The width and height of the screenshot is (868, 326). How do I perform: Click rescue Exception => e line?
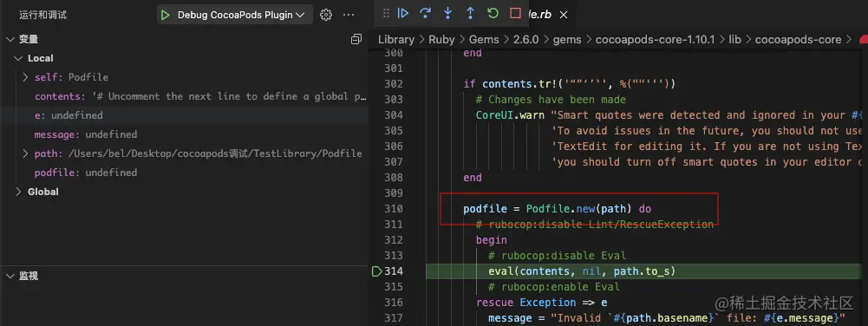(541, 303)
